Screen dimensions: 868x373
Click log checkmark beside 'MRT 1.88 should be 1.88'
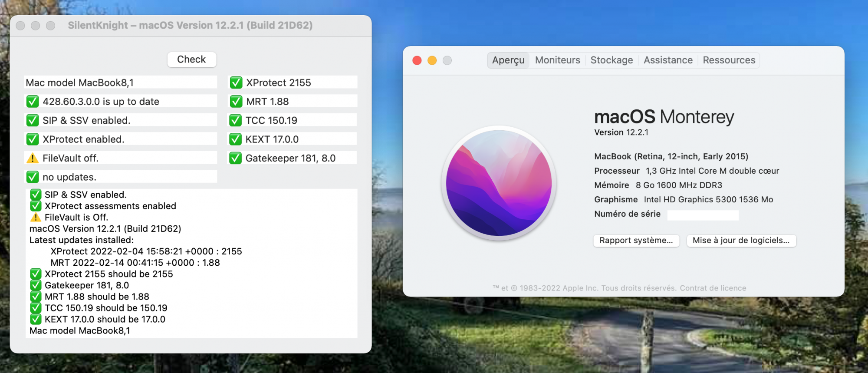coord(36,297)
